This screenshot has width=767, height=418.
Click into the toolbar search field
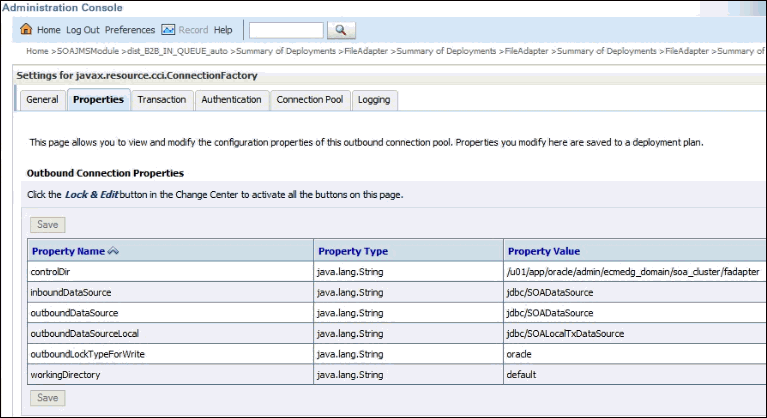pos(286,30)
